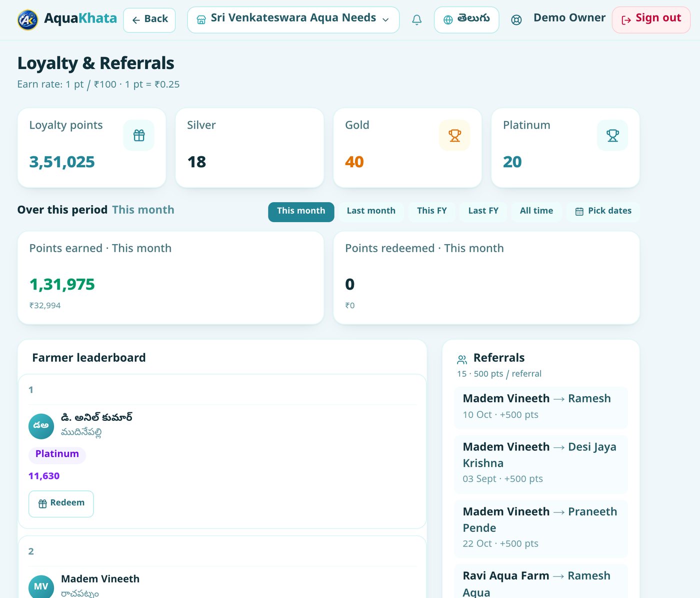700x598 pixels.
Task: Click the Points redeemed This month card
Action: (486, 278)
